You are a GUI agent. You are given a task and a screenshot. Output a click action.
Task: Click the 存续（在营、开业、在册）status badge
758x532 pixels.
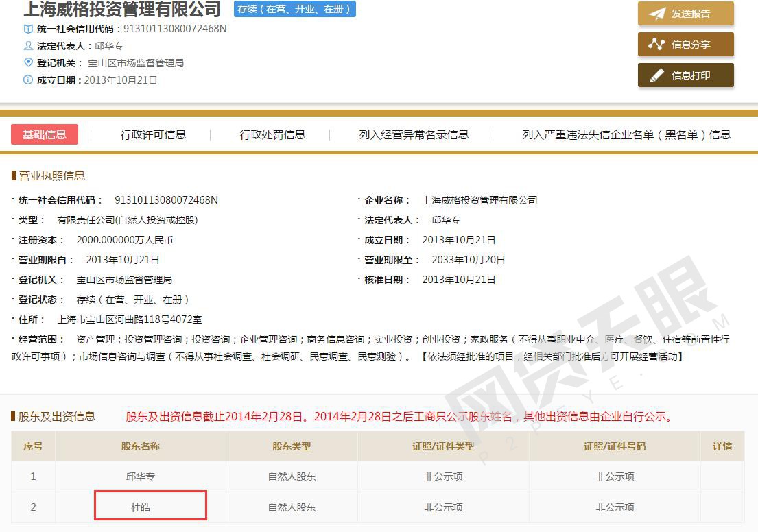point(295,9)
